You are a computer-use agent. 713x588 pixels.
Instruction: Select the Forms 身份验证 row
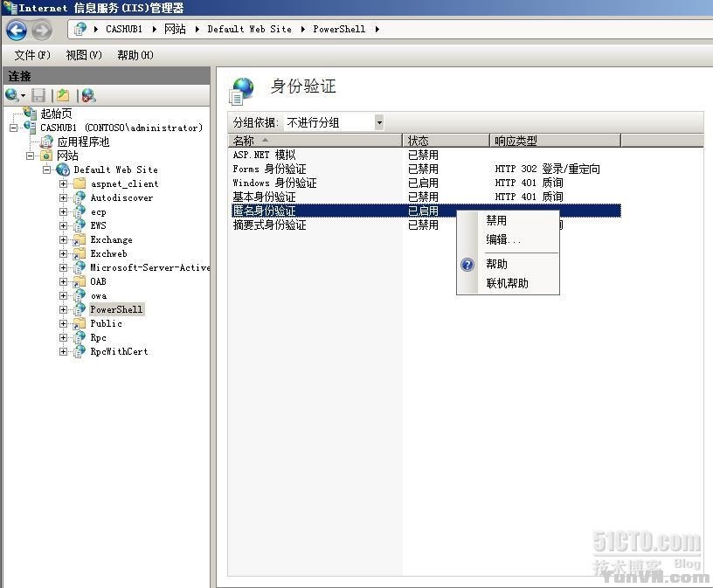(x=425, y=169)
